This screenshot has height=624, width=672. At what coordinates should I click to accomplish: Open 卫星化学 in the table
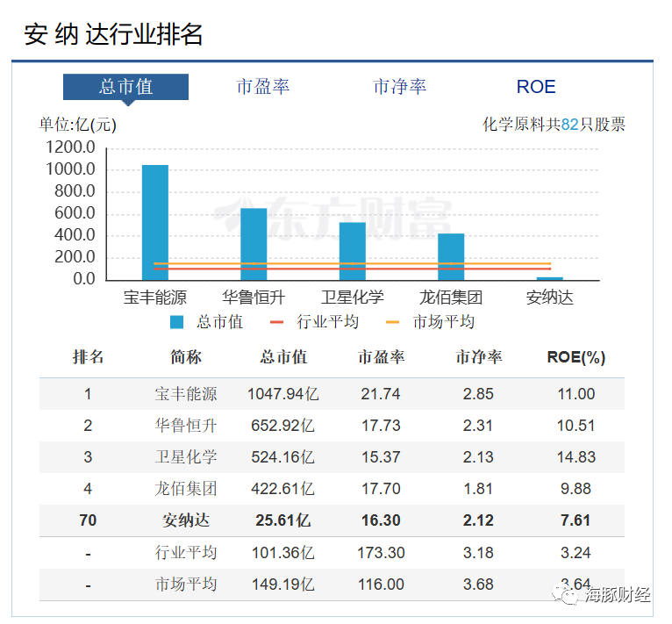[x=186, y=457]
